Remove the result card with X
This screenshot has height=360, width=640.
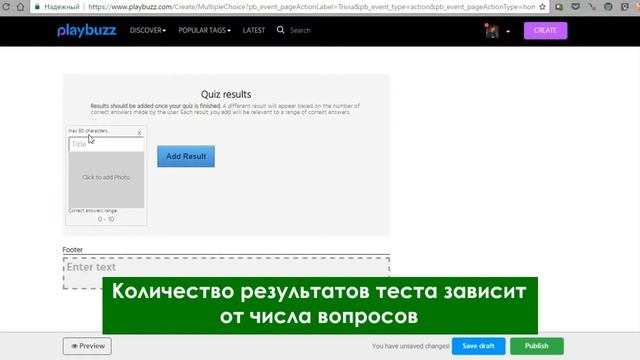139,133
